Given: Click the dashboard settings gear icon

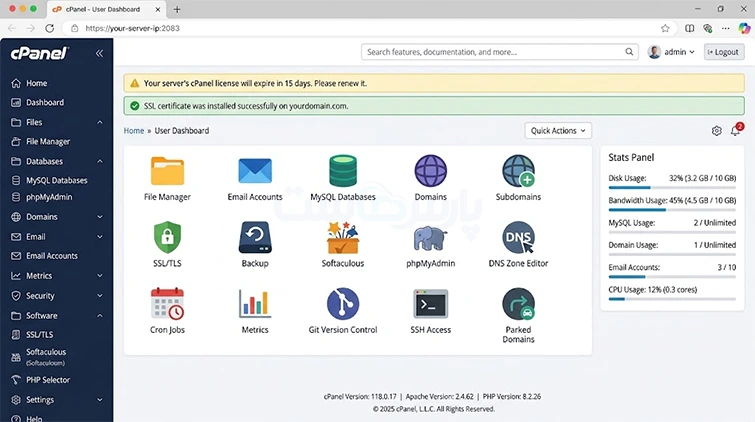Looking at the screenshot, I should [716, 131].
